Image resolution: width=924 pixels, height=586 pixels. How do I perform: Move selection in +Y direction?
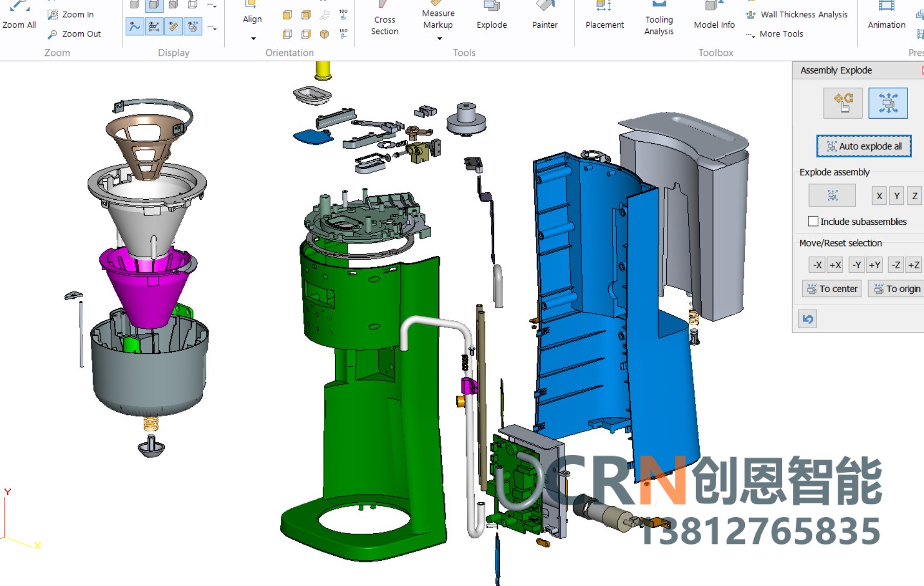[x=875, y=265]
